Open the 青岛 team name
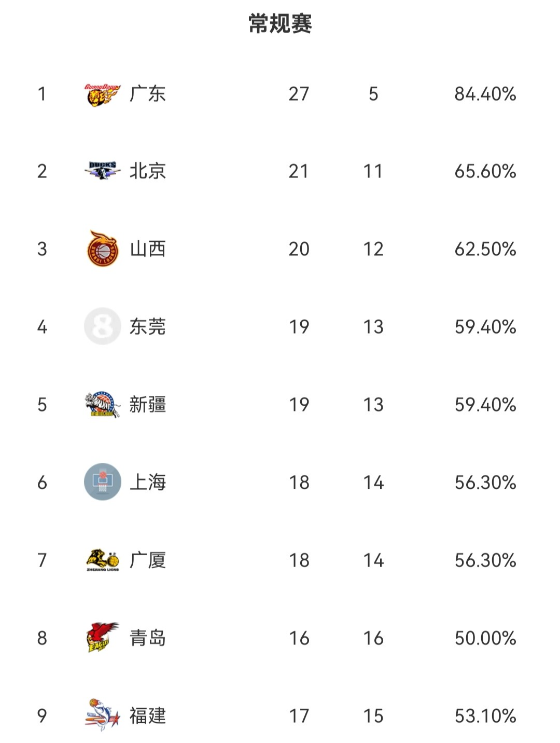Image resolution: width=560 pixels, height=743 pixels. tap(148, 638)
